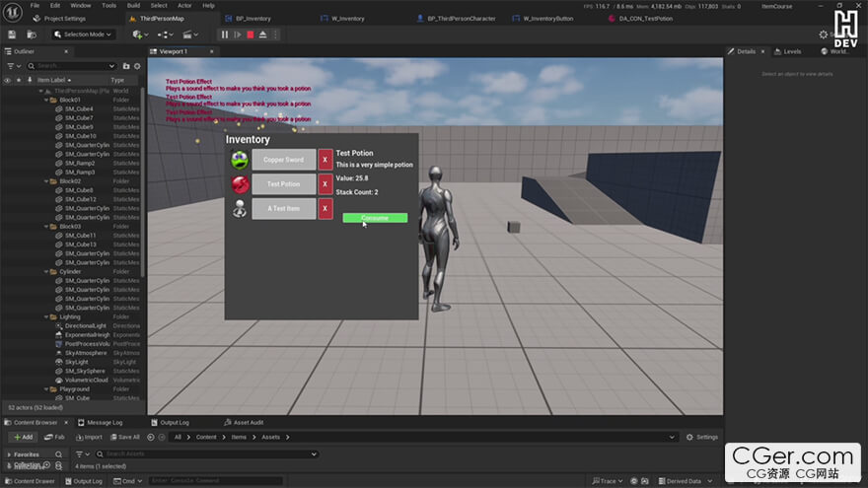Open the Selection Mode dropdown
This screenshot has width=868, height=488.
pyautogui.click(x=85, y=35)
